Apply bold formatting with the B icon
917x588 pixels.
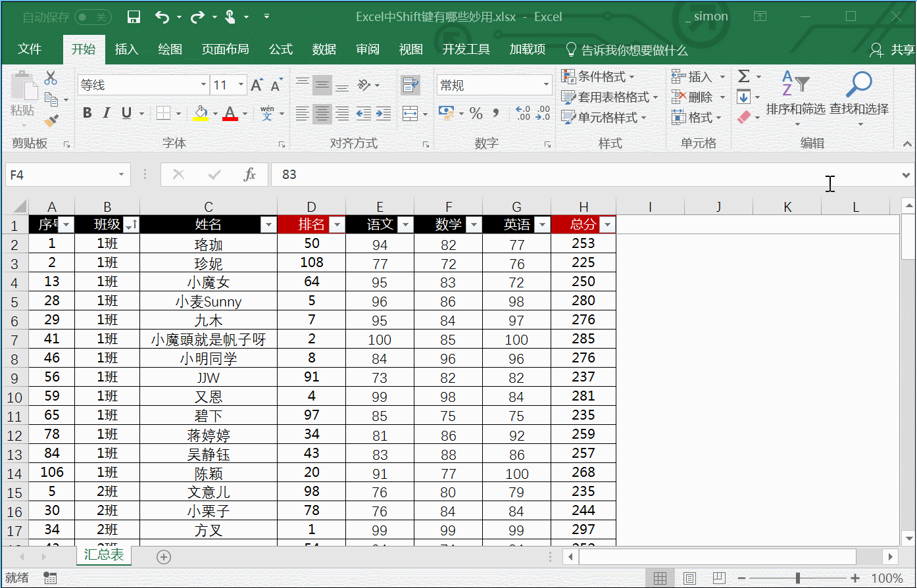(x=86, y=112)
